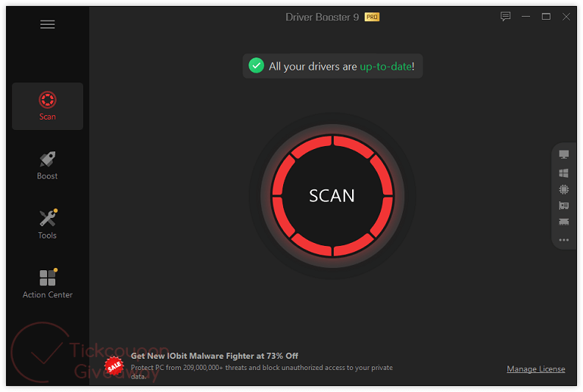This screenshot has width=583, height=392.
Task: Click the Windows logo icon
Action: coord(563,173)
